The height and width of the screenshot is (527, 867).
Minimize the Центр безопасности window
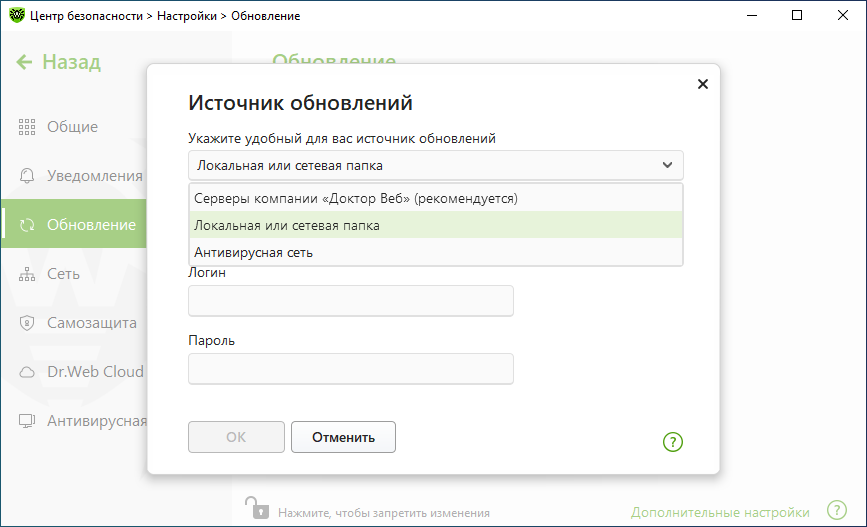click(751, 15)
